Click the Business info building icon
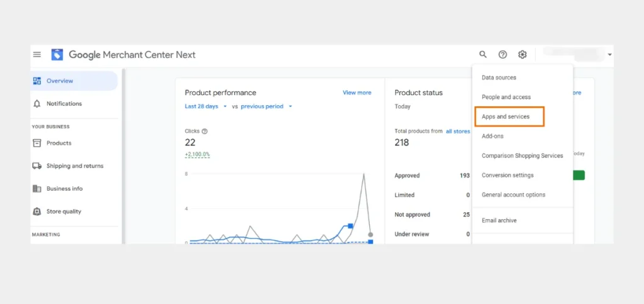This screenshot has height=304, width=644. (37, 189)
